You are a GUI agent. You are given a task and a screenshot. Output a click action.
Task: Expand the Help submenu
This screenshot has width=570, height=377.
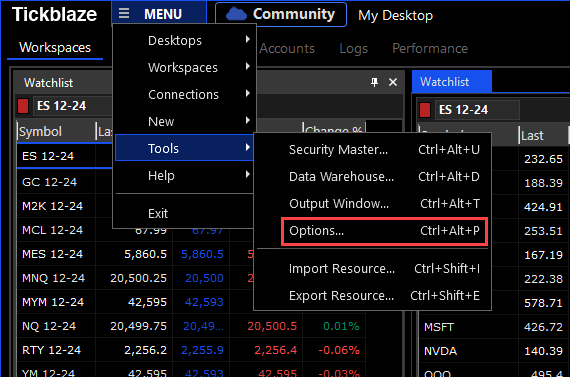184,176
